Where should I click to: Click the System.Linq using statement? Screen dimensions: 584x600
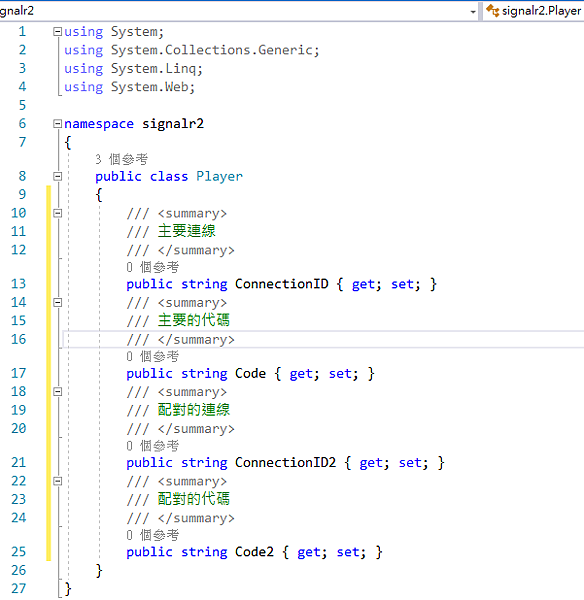click(x=133, y=68)
